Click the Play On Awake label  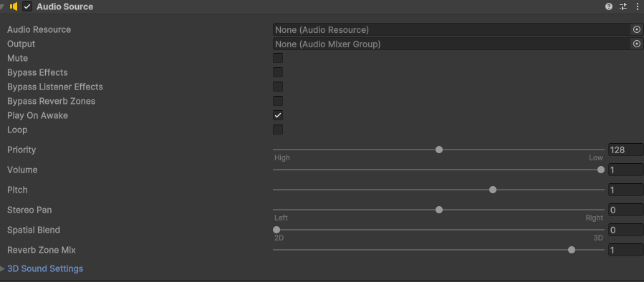[x=37, y=115]
